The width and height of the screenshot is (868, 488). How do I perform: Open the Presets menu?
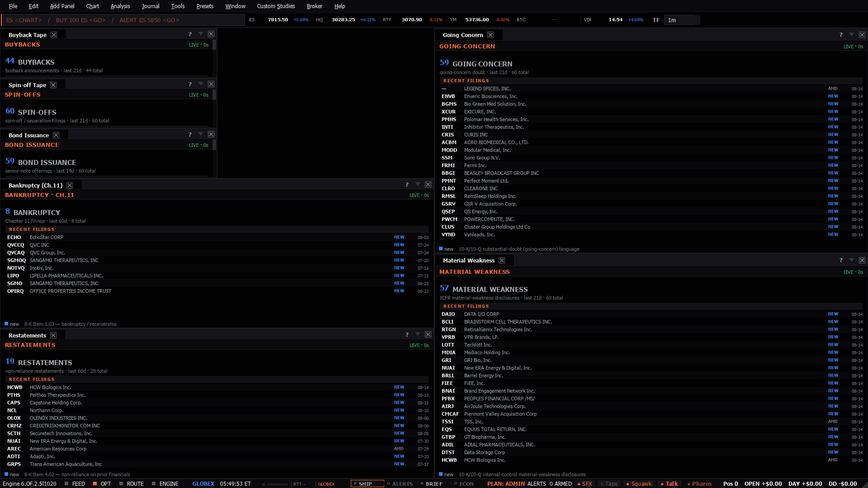tap(205, 6)
